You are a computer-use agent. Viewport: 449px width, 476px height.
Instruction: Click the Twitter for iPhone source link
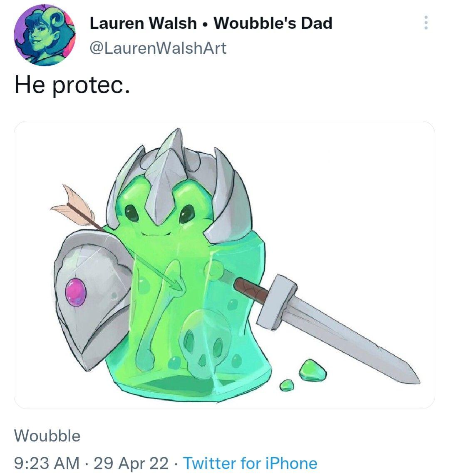(250, 464)
